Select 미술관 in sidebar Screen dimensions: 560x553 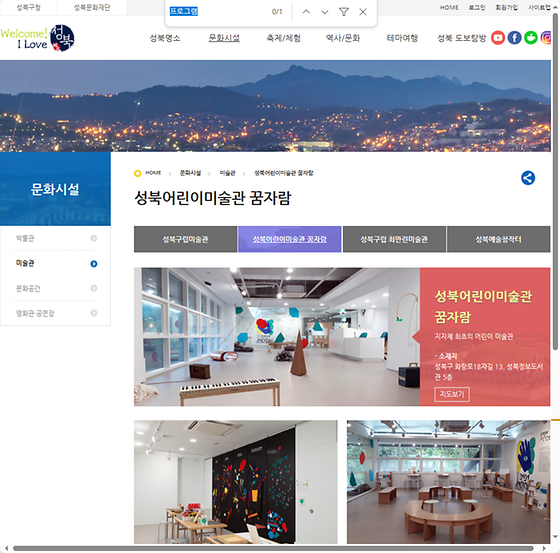pyautogui.click(x=25, y=264)
